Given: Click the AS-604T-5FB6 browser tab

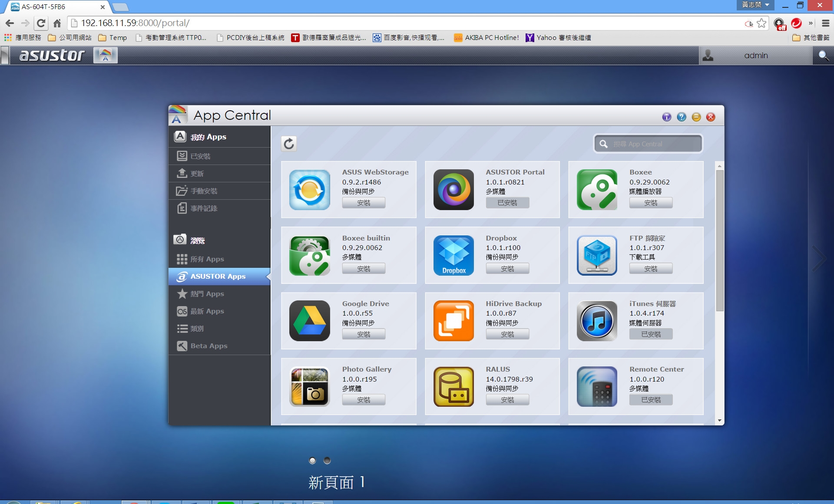Looking at the screenshot, I should [56, 7].
